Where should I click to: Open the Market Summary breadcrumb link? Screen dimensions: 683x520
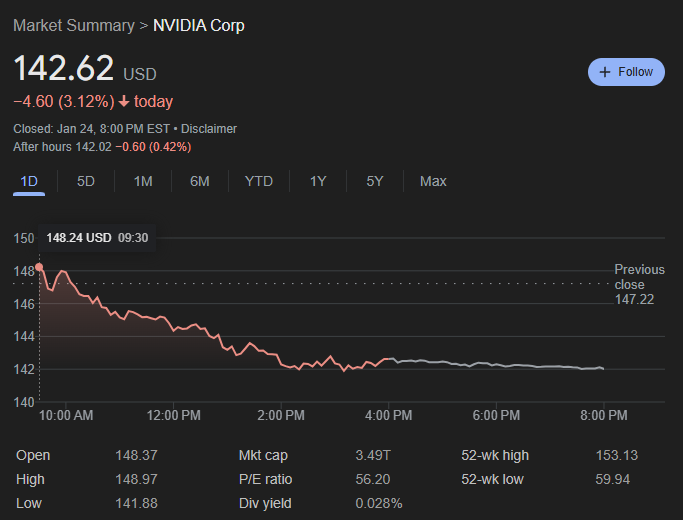click(74, 26)
